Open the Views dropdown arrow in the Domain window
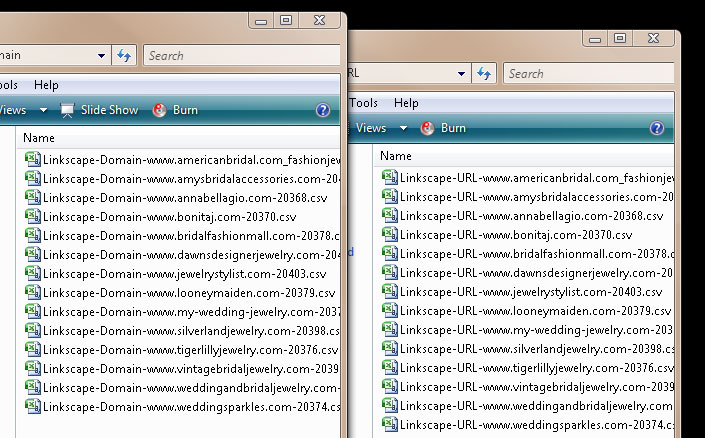705x438 pixels. [44, 110]
